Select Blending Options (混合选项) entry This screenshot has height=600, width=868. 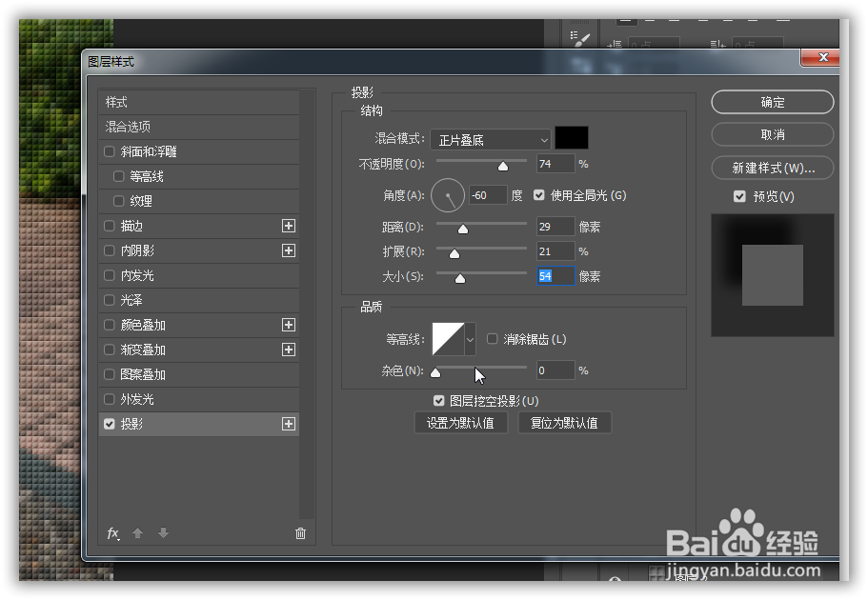(199, 127)
